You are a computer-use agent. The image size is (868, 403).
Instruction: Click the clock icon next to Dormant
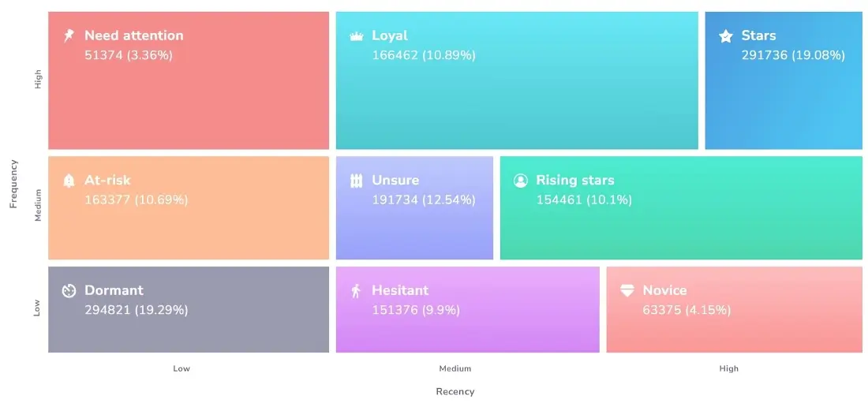click(x=69, y=291)
